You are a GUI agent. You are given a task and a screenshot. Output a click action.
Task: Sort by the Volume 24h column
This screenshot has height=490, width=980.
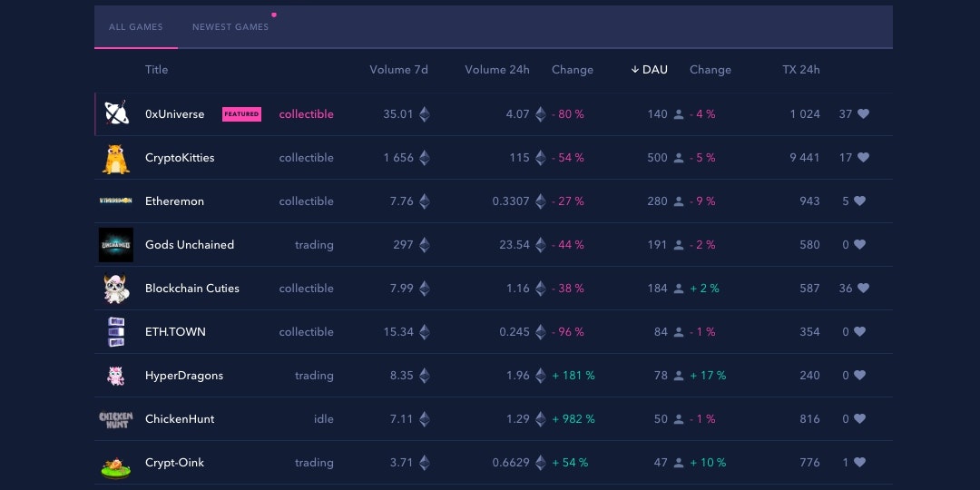497,69
